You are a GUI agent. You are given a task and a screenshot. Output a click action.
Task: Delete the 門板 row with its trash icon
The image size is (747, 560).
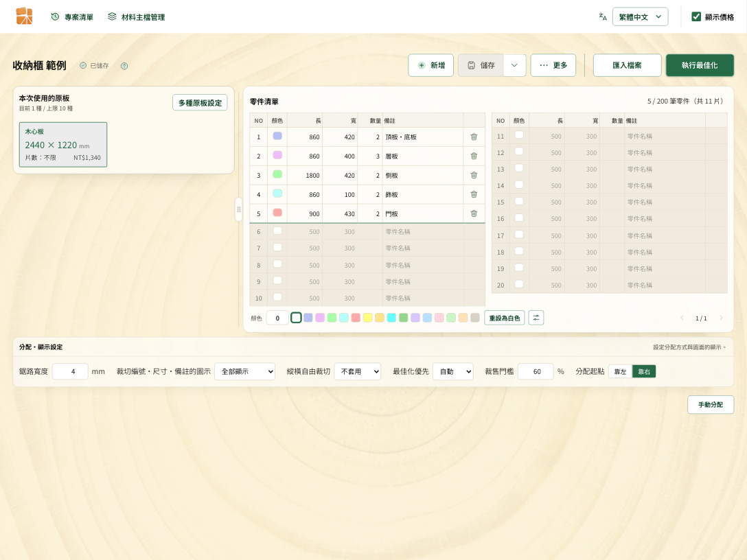pos(474,213)
